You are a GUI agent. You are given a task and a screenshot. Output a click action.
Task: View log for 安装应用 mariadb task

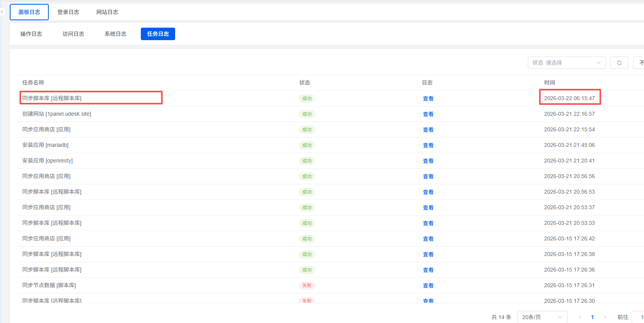coord(428,145)
